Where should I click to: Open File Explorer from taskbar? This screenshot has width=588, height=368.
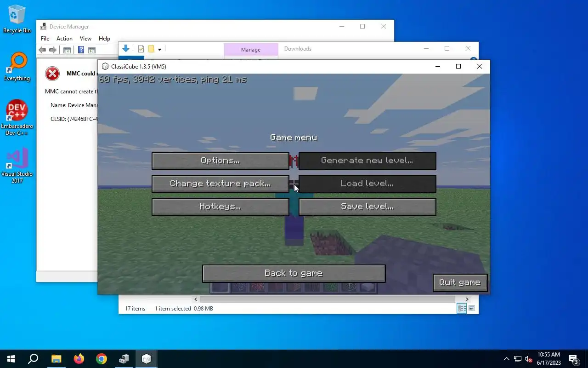56,359
